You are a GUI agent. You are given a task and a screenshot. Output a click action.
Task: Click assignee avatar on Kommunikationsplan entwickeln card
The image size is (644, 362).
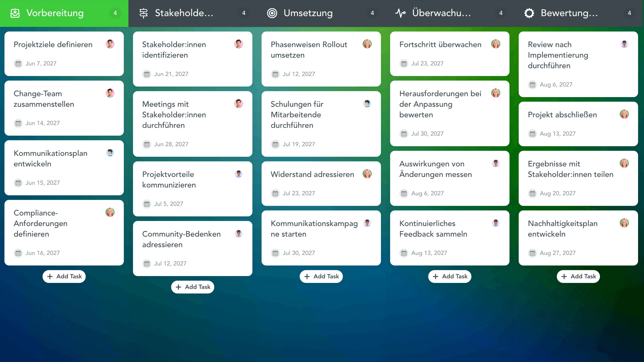(110, 153)
